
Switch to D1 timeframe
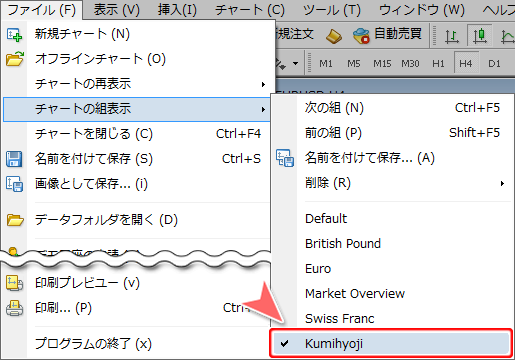[494, 63]
